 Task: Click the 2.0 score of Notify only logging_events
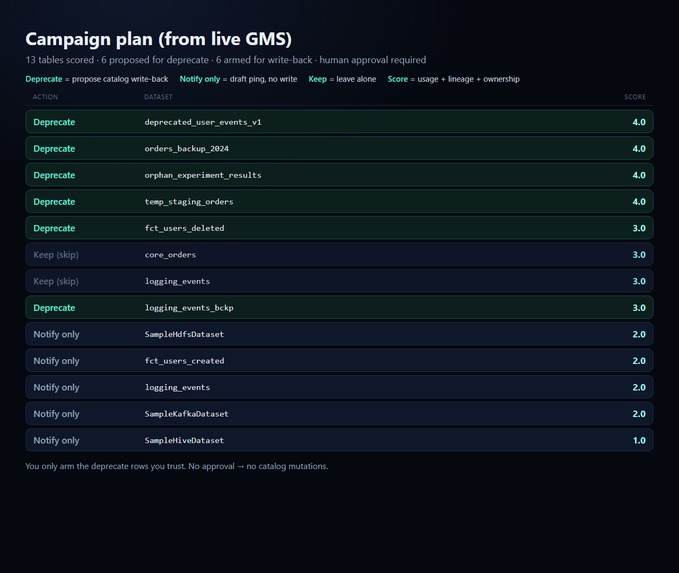(x=639, y=387)
